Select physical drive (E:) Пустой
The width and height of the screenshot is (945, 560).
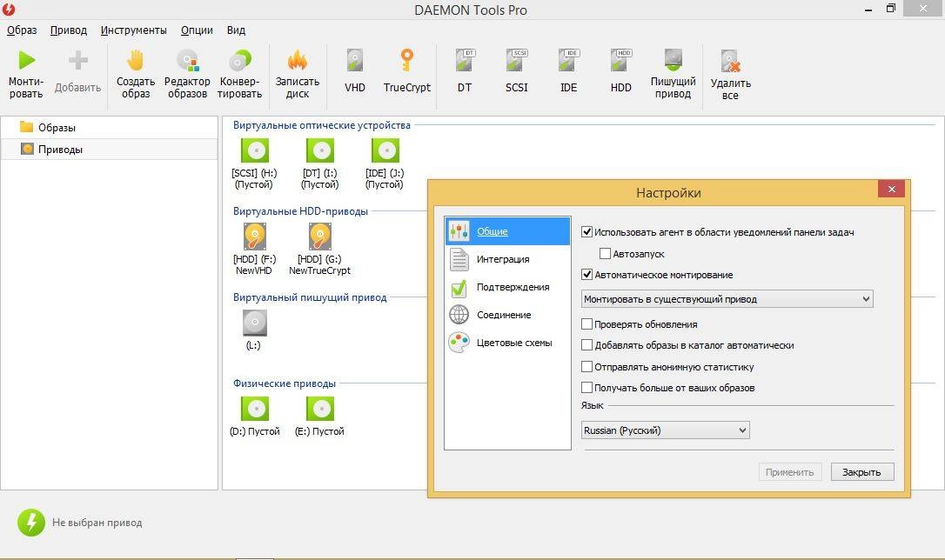tap(320, 416)
